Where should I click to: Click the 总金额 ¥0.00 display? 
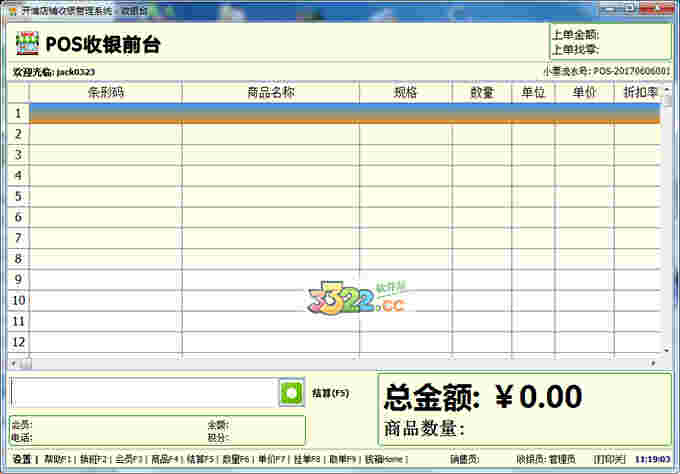click(483, 396)
